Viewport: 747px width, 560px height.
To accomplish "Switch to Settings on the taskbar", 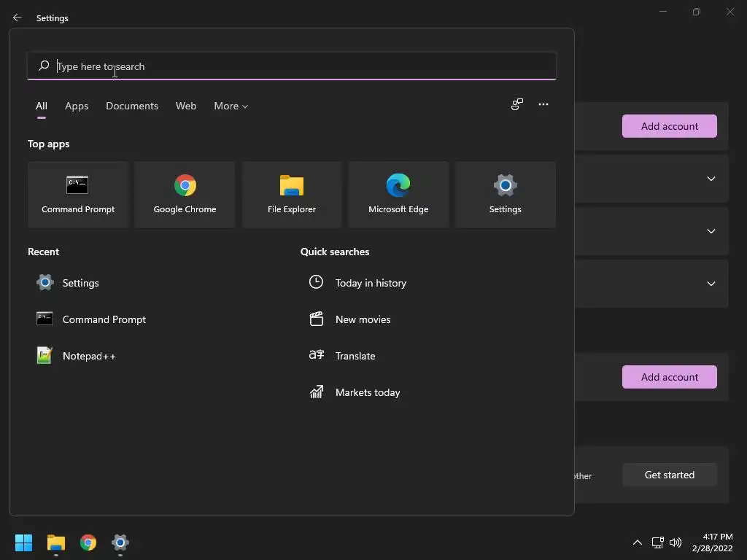I will [120, 542].
